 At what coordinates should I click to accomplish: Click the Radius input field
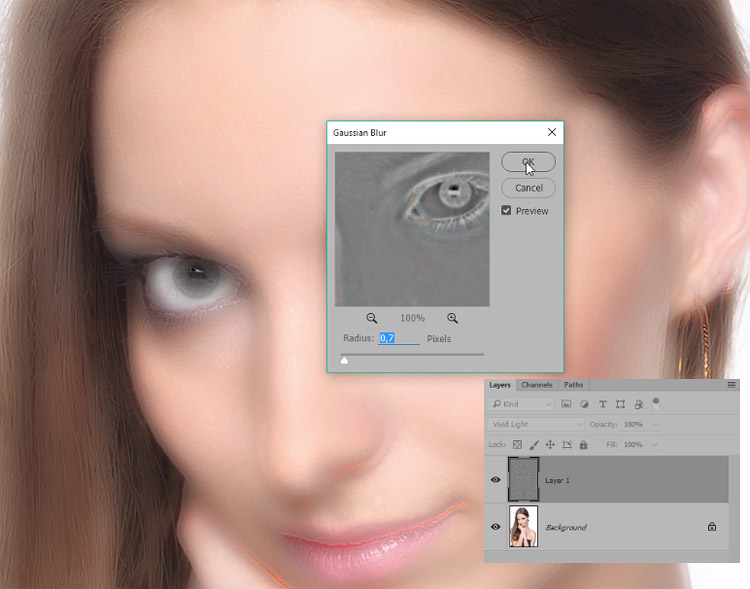398,338
